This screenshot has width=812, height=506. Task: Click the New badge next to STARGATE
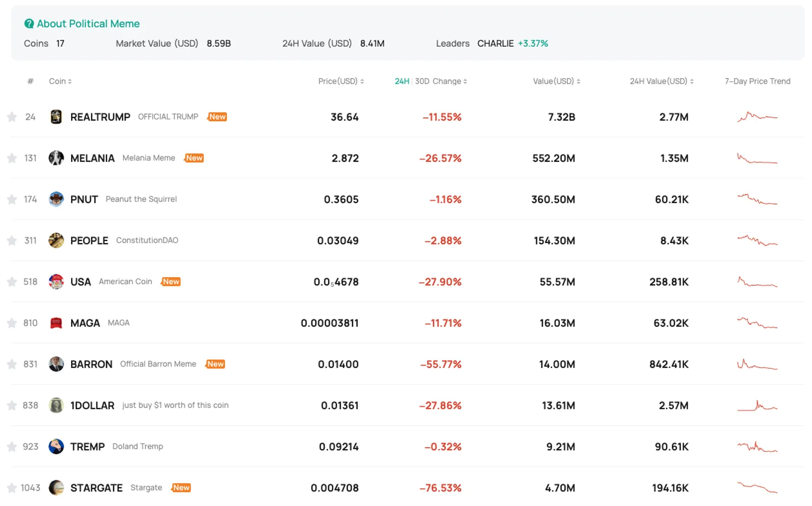point(181,488)
